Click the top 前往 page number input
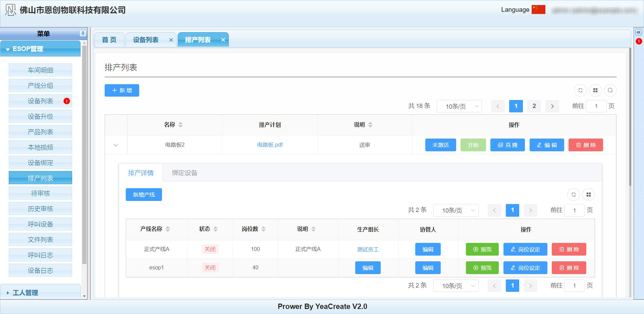 tap(596, 106)
